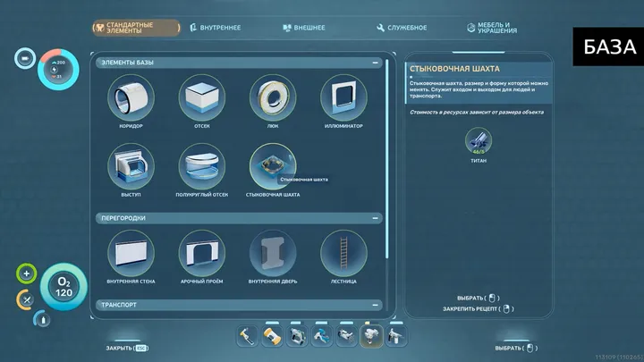The height and width of the screenshot is (362, 644).
Task: Click the Перегородки header label
Action: pos(123,218)
